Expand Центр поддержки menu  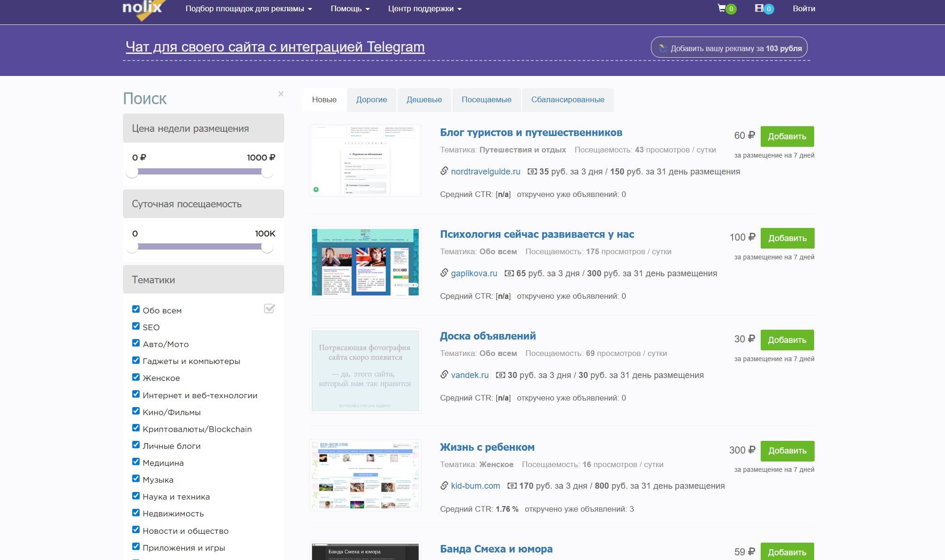(x=424, y=9)
